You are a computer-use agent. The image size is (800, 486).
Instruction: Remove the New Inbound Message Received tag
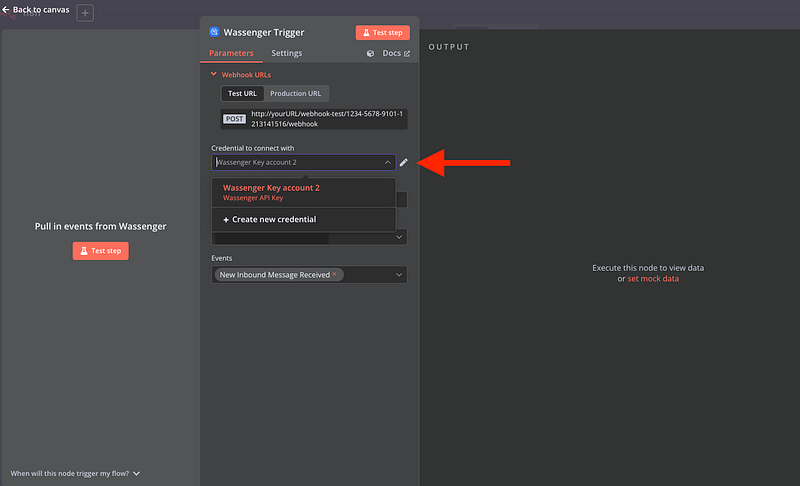335,274
